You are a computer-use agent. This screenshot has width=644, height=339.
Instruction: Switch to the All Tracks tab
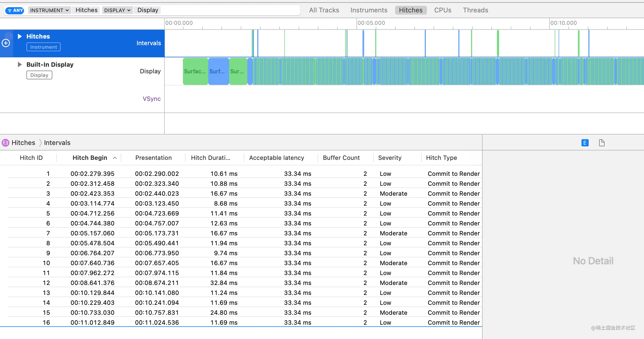pyautogui.click(x=324, y=10)
